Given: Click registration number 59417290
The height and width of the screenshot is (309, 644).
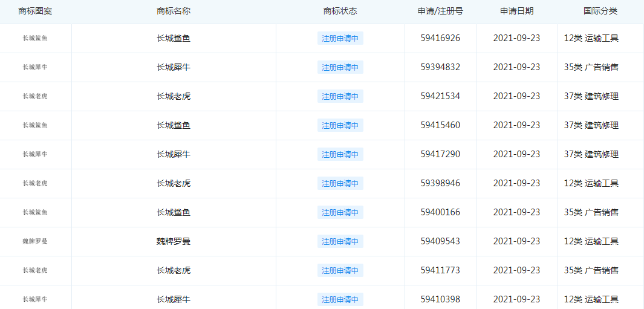Looking at the screenshot, I should [440, 154].
